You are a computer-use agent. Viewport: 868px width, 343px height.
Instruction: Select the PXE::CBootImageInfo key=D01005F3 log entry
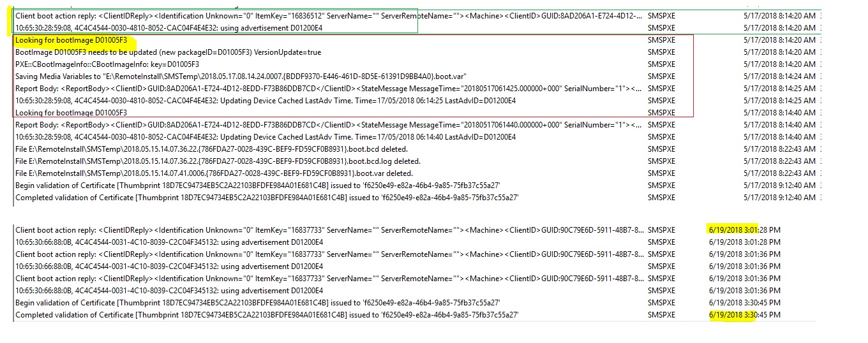[x=107, y=64]
